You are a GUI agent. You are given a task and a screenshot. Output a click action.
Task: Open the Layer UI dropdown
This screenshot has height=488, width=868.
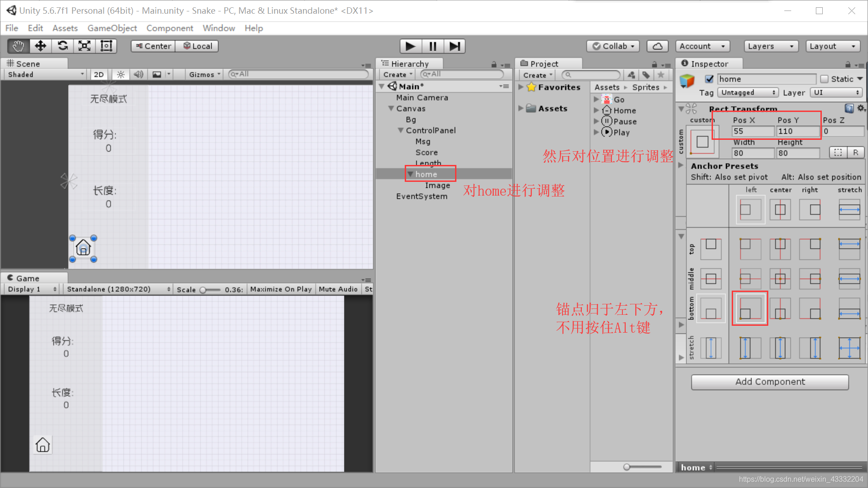836,92
